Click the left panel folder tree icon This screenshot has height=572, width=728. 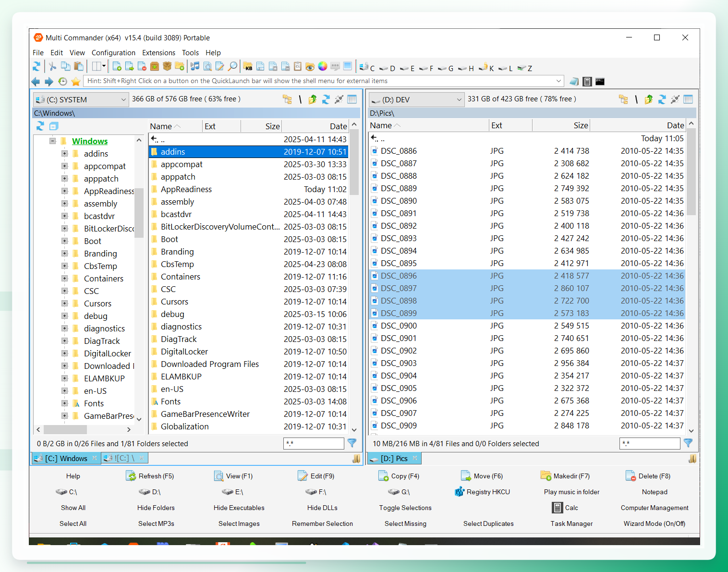coord(287,99)
